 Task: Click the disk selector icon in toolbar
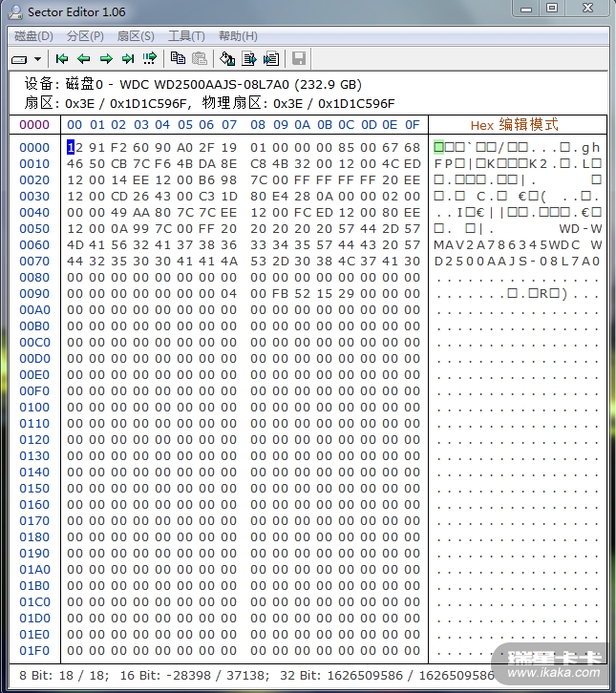pos(20,59)
